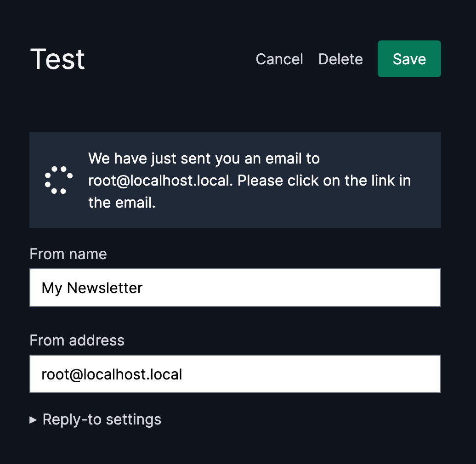Click the From name label
This screenshot has height=464, width=476.
click(x=68, y=254)
